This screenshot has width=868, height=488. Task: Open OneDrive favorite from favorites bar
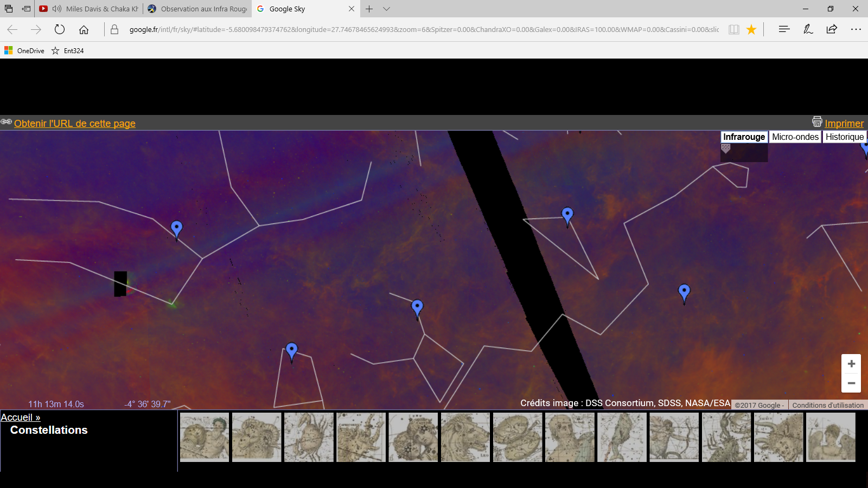point(24,50)
